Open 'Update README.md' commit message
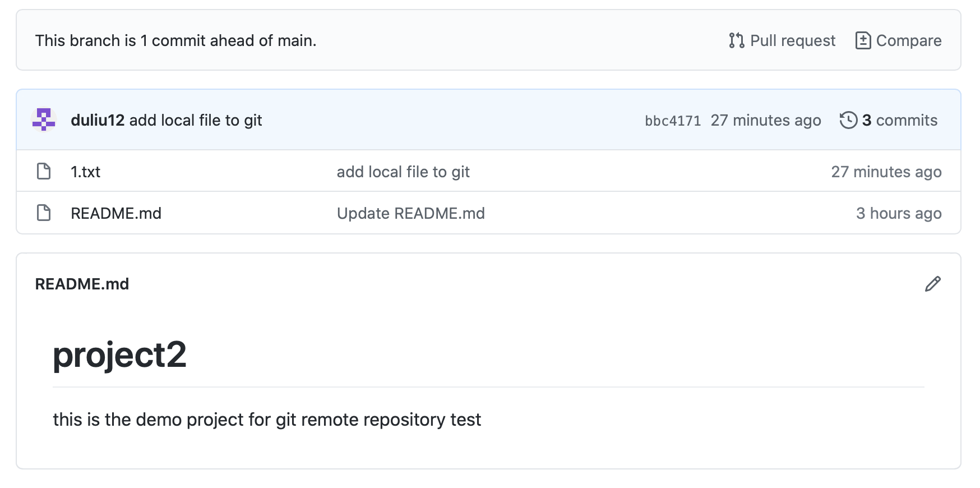Viewport: 980px width, 488px height. click(410, 213)
